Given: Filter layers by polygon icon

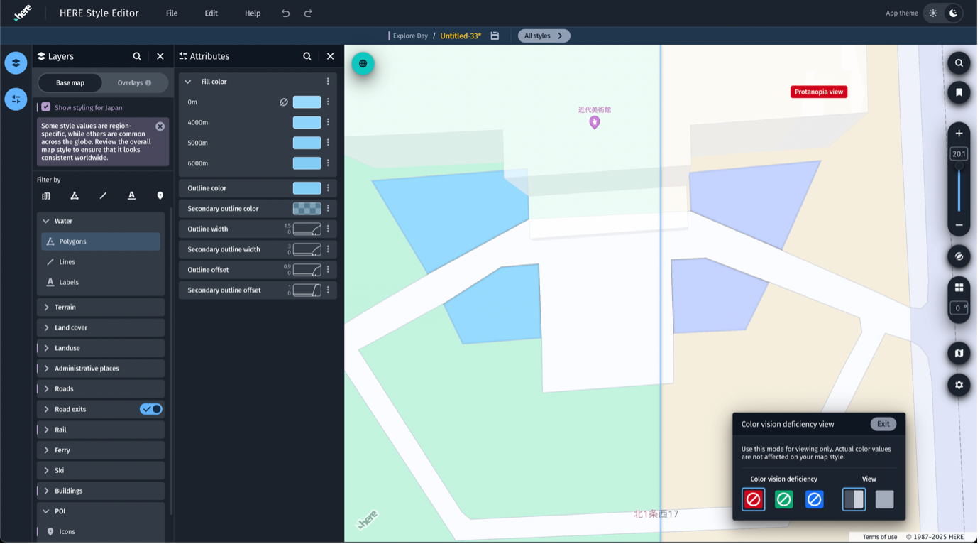Looking at the screenshot, I should point(75,196).
